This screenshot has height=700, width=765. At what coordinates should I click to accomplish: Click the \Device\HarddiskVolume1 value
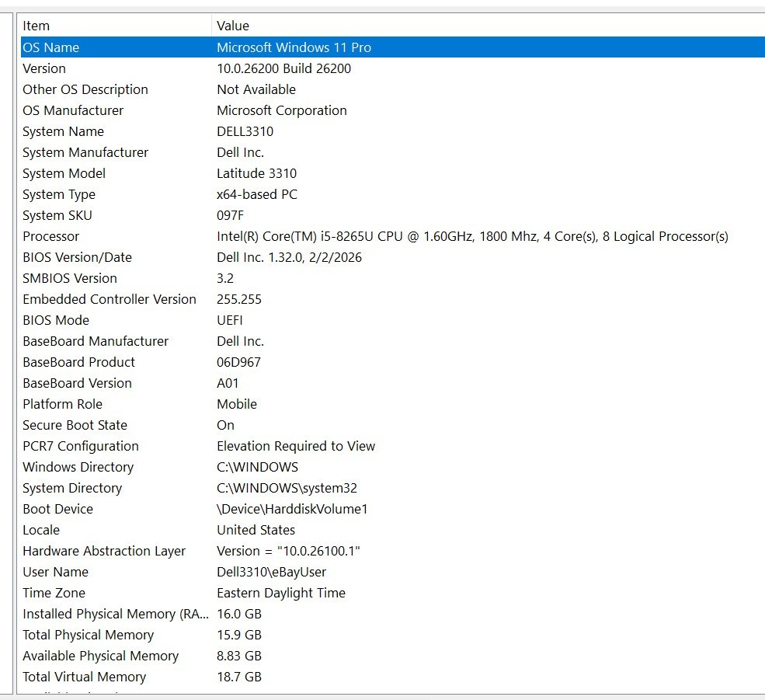point(292,509)
